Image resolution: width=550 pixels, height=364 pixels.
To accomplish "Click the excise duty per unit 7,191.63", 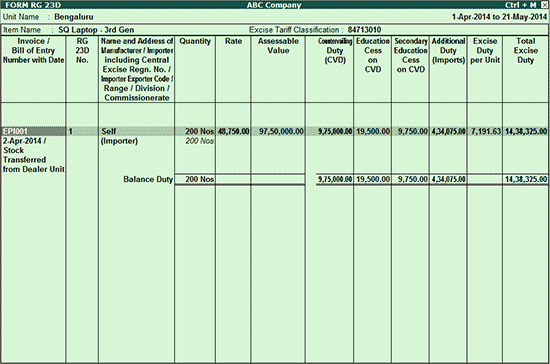I will [x=486, y=131].
